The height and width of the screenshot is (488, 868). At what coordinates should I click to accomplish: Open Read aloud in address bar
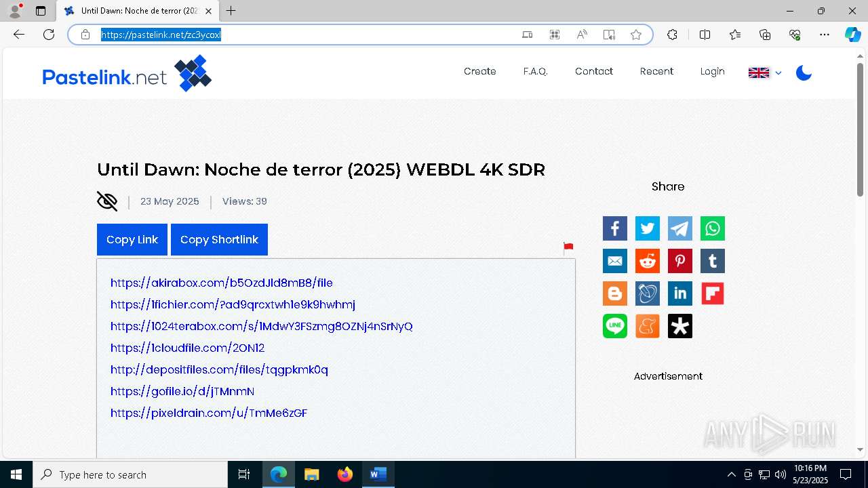tap(582, 35)
